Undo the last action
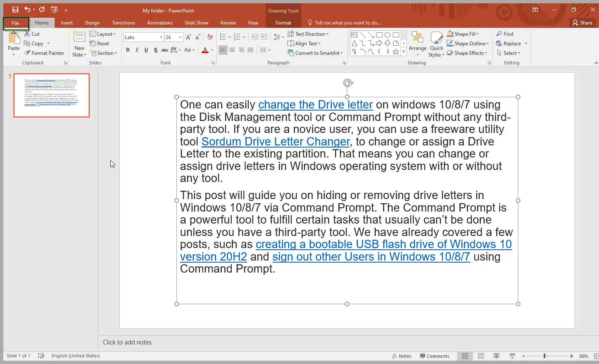The height and width of the screenshot is (364, 599). click(x=27, y=10)
